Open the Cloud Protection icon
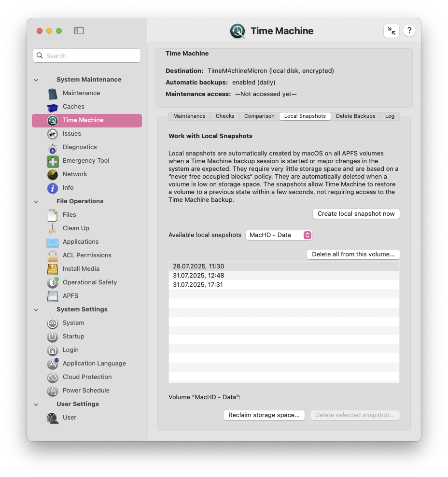448x477 pixels. (x=53, y=377)
